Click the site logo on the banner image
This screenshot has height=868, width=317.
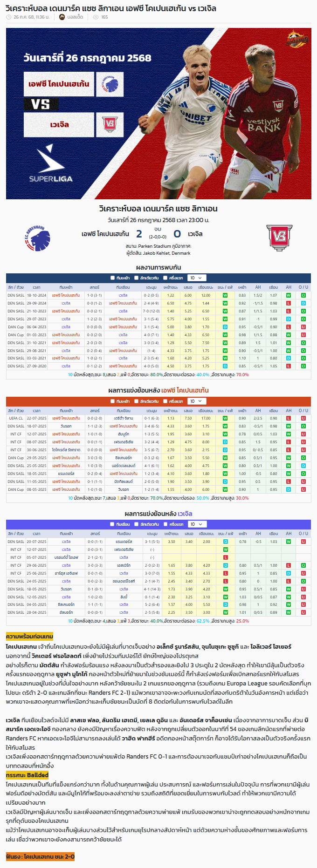(297, 39)
